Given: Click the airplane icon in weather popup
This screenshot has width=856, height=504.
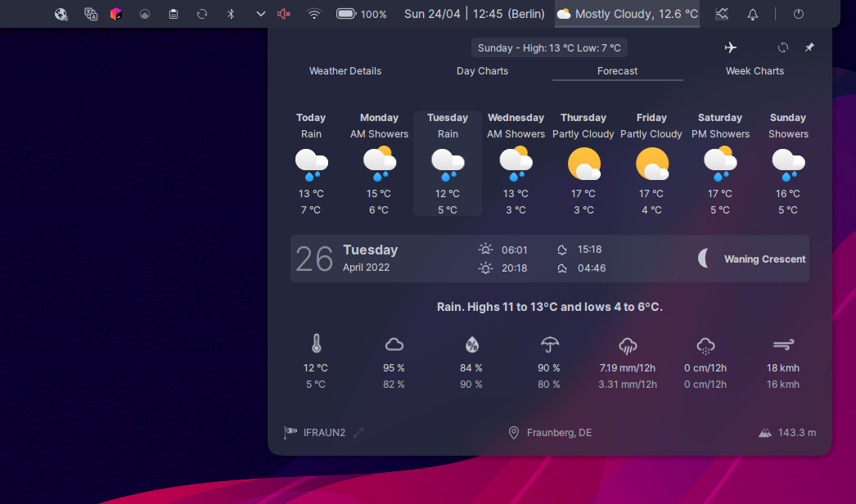Looking at the screenshot, I should pos(731,47).
